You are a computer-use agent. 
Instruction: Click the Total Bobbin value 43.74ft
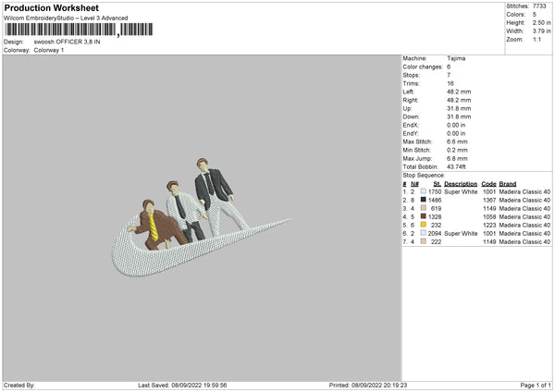click(x=457, y=167)
